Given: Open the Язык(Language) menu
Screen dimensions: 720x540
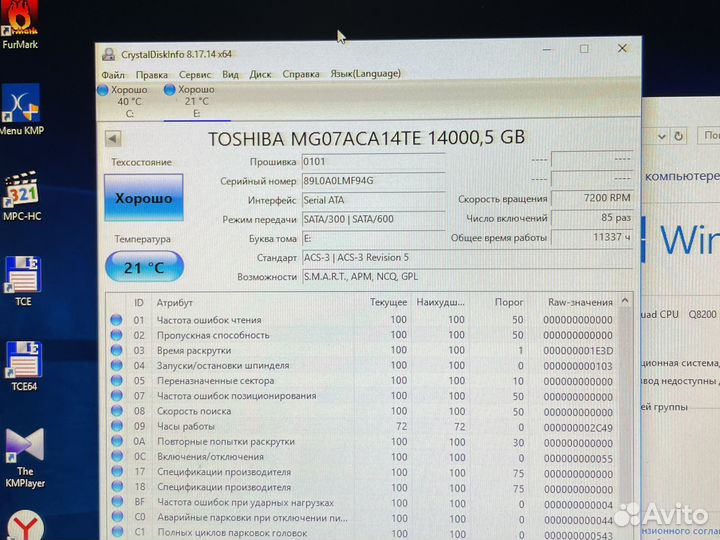Looking at the screenshot, I should tap(366, 73).
